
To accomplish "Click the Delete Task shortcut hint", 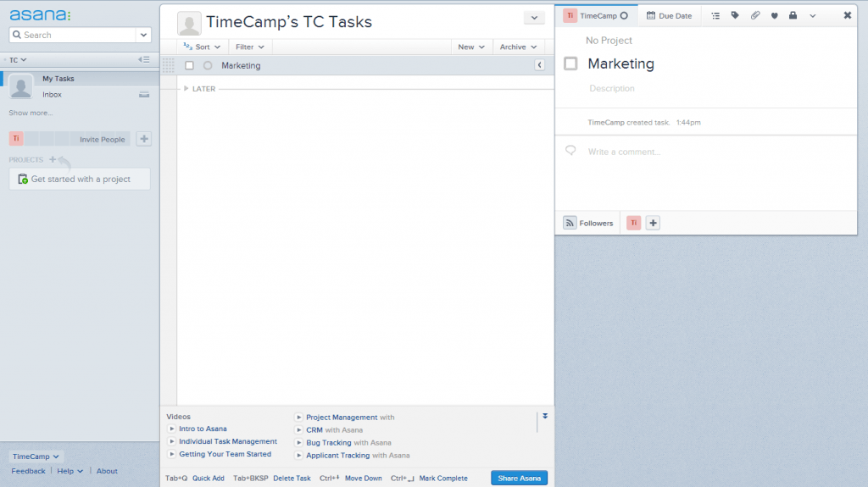I will click(x=292, y=479).
